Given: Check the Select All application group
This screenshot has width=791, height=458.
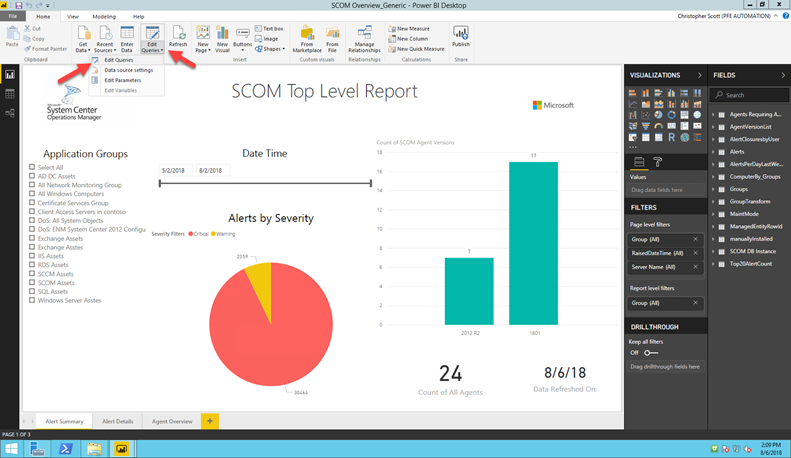Looking at the screenshot, I should pyautogui.click(x=32, y=167).
